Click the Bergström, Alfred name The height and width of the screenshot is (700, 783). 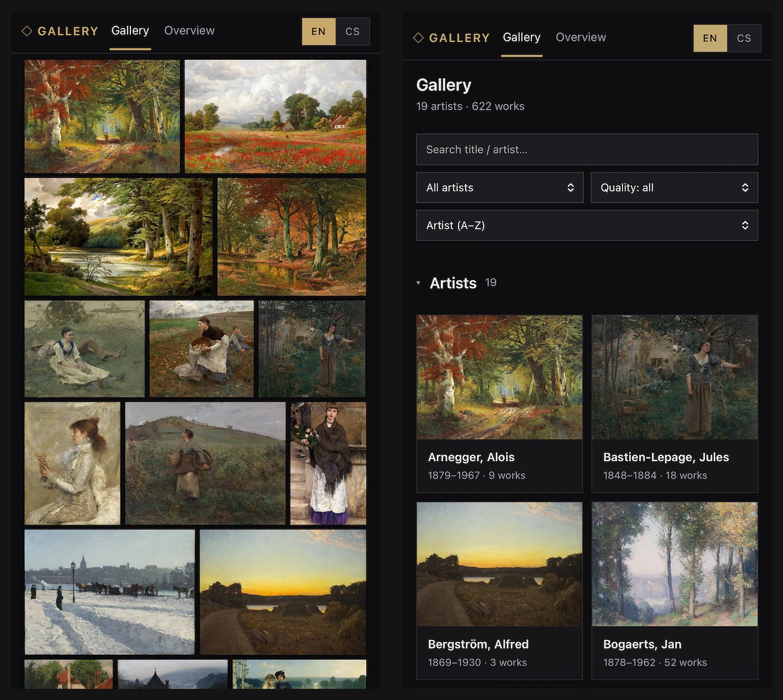pos(478,644)
